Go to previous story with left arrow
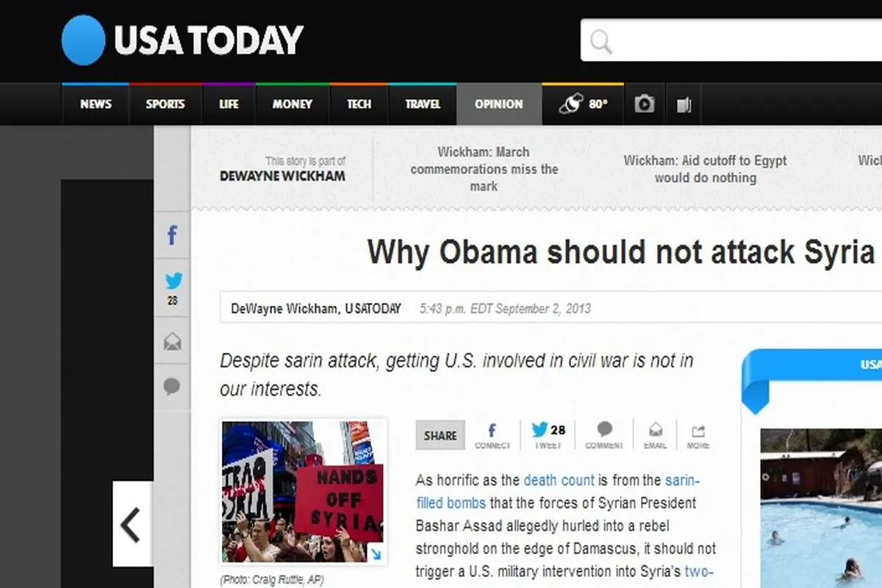This screenshot has height=588, width=882. click(x=132, y=524)
